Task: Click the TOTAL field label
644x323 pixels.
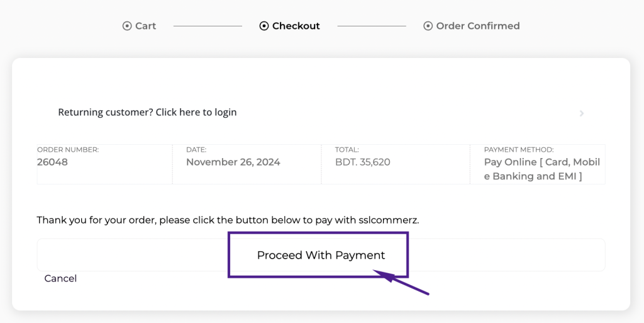Action: pyautogui.click(x=347, y=150)
